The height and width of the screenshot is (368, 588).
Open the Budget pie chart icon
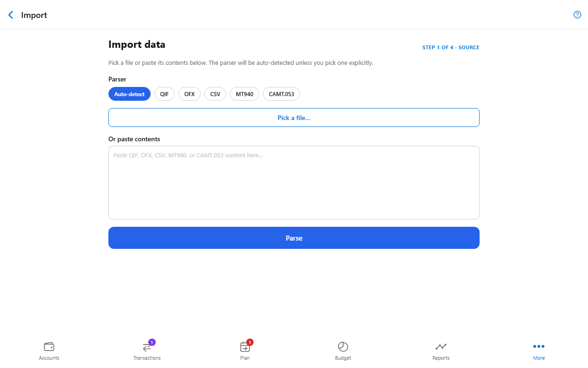[x=343, y=347]
